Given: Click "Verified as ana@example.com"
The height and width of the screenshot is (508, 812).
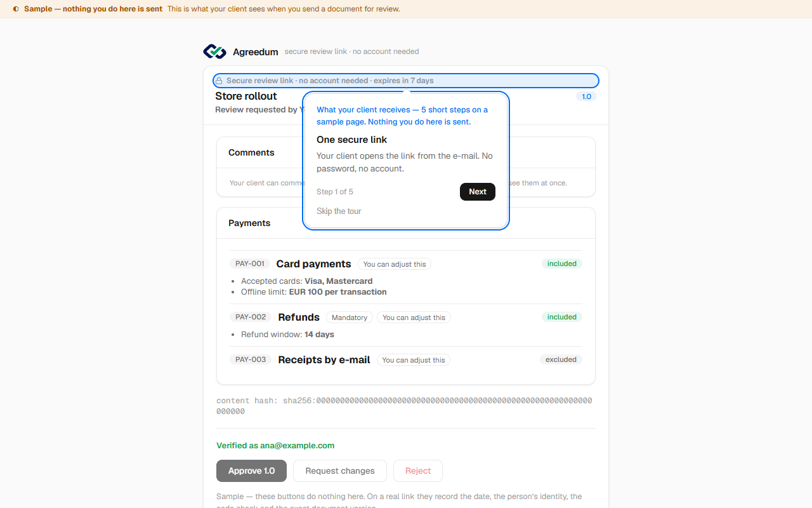Looking at the screenshot, I should 275,446.
